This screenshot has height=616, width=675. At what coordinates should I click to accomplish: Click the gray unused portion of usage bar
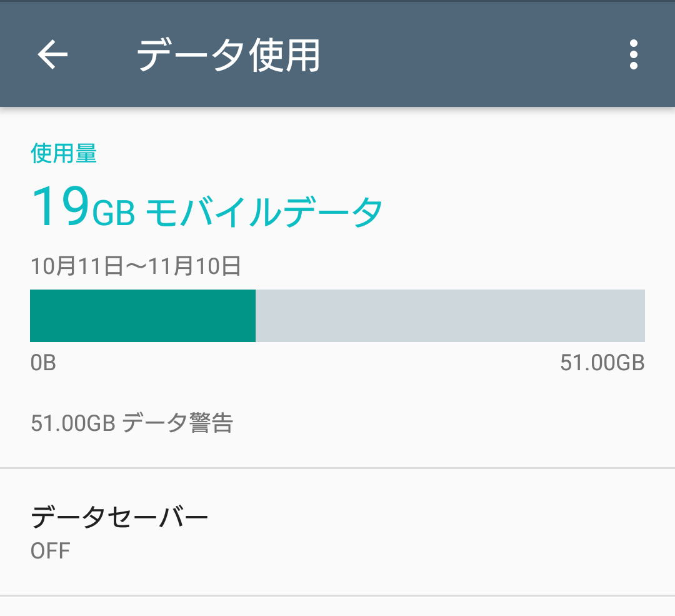pyautogui.click(x=450, y=316)
